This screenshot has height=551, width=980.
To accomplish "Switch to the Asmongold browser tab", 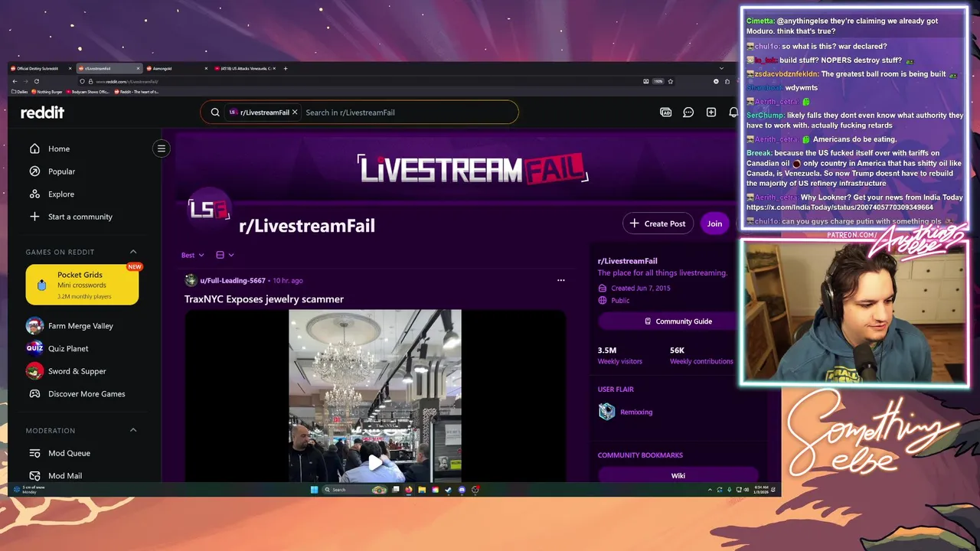I will coord(177,68).
